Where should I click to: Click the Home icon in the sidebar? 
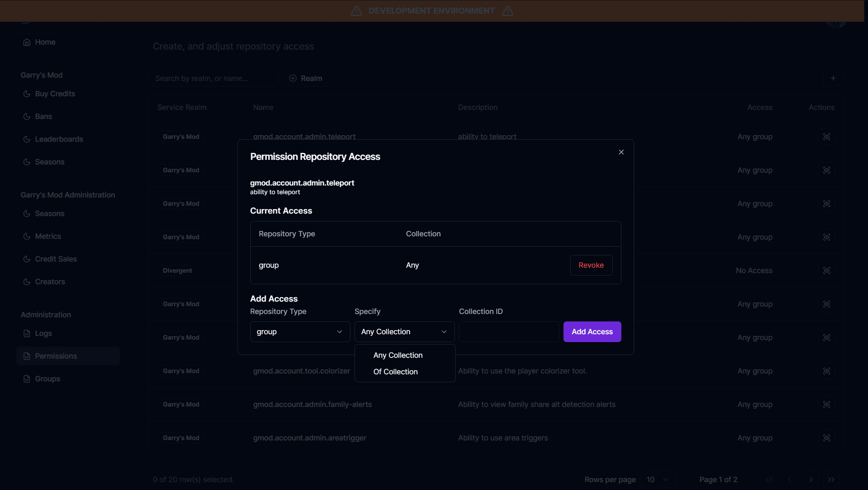tap(26, 42)
